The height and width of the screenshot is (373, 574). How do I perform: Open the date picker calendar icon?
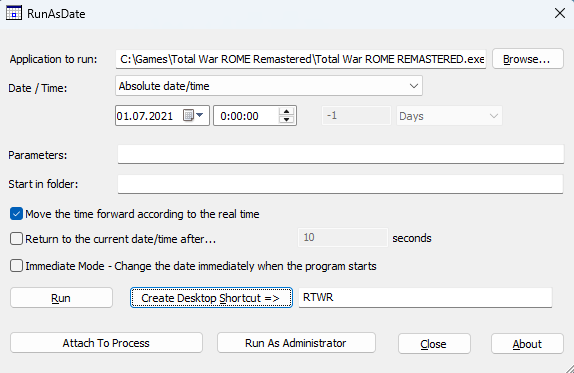click(188, 116)
